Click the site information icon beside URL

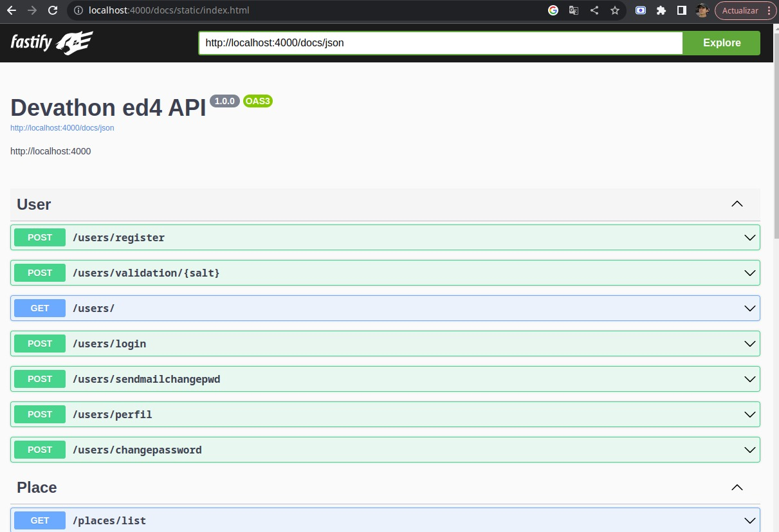(x=78, y=10)
